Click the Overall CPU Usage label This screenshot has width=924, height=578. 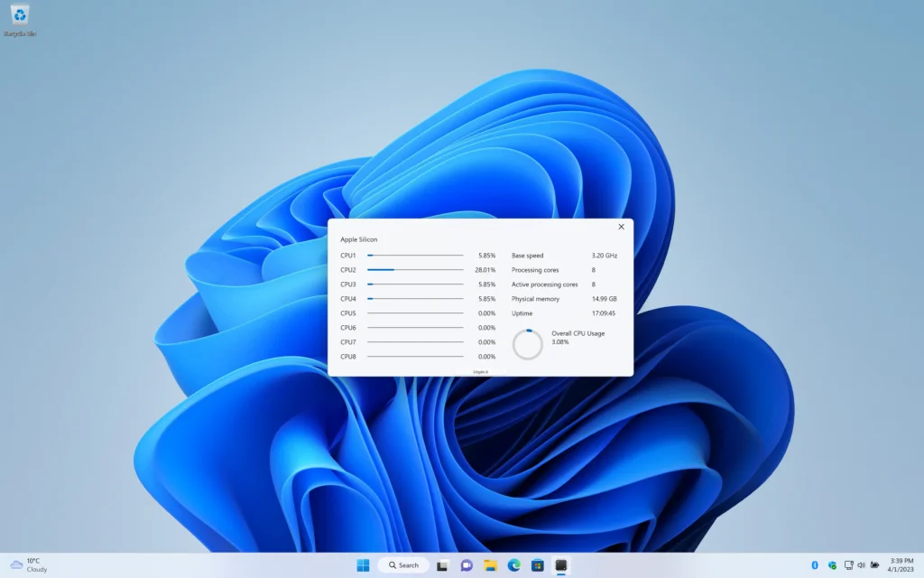pos(578,333)
